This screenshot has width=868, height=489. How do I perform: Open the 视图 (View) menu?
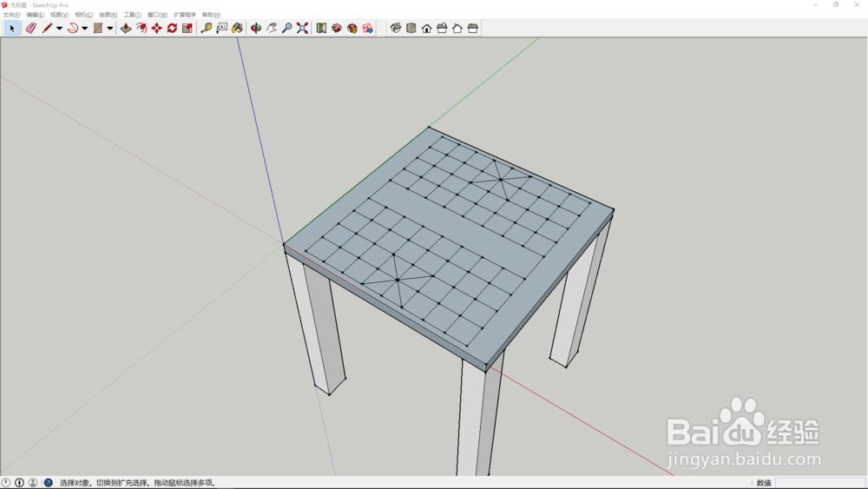tap(59, 15)
